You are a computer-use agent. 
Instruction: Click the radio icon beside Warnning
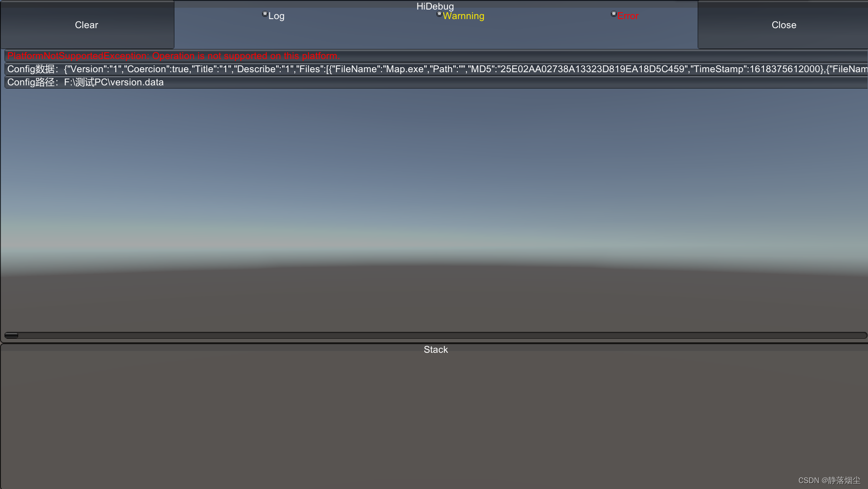pos(439,14)
